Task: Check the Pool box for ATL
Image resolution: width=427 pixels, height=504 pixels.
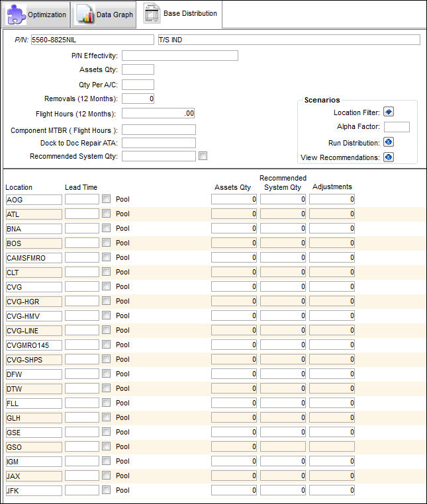Action: [106, 214]
